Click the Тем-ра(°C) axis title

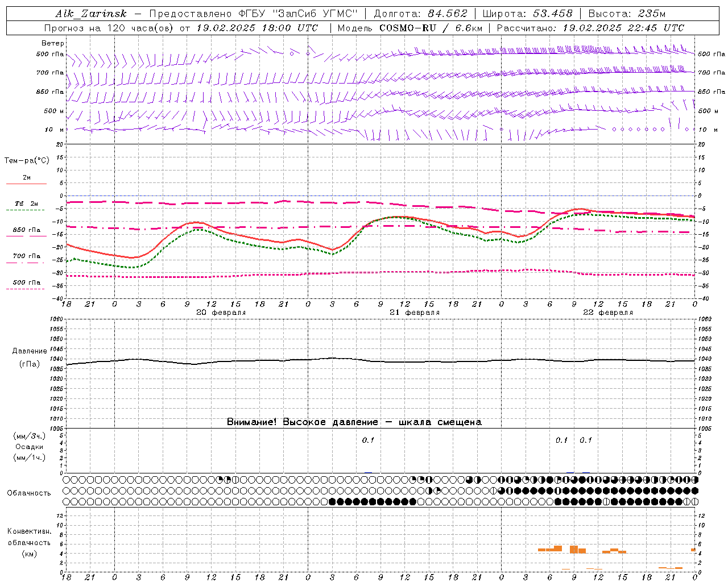coord(27,160)
